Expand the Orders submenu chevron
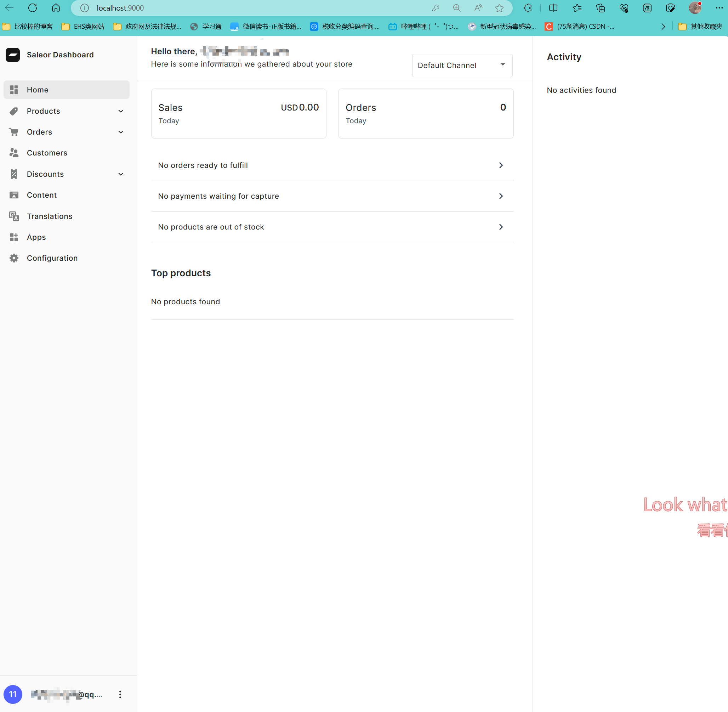This screenshot has height=712, width=728. tap(121, 132)
